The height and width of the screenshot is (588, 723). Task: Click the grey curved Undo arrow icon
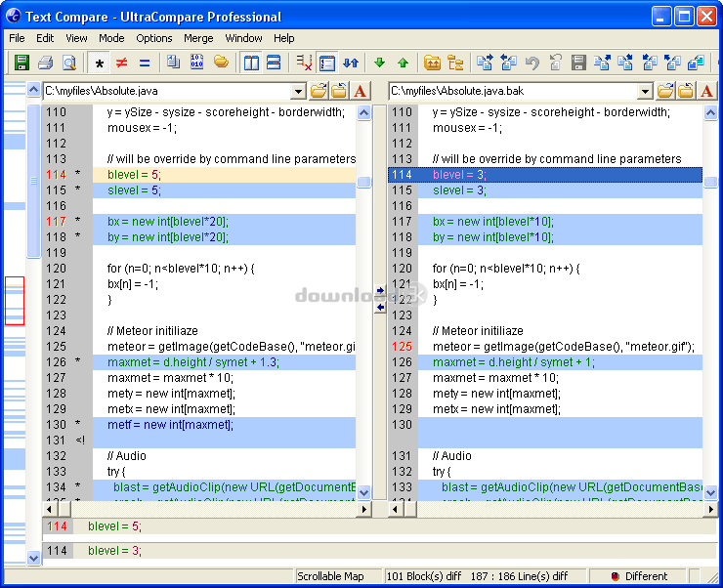click(x=532, y=63)
